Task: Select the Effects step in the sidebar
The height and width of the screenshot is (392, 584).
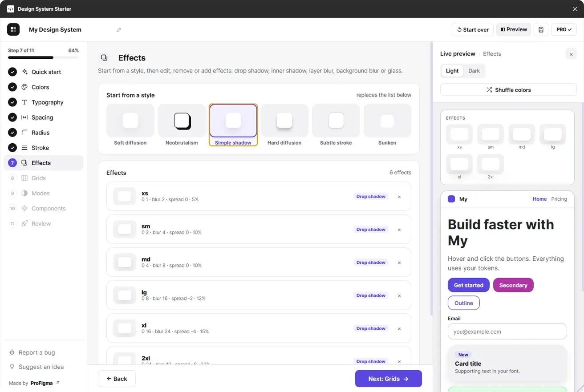Action: point(44,163)
